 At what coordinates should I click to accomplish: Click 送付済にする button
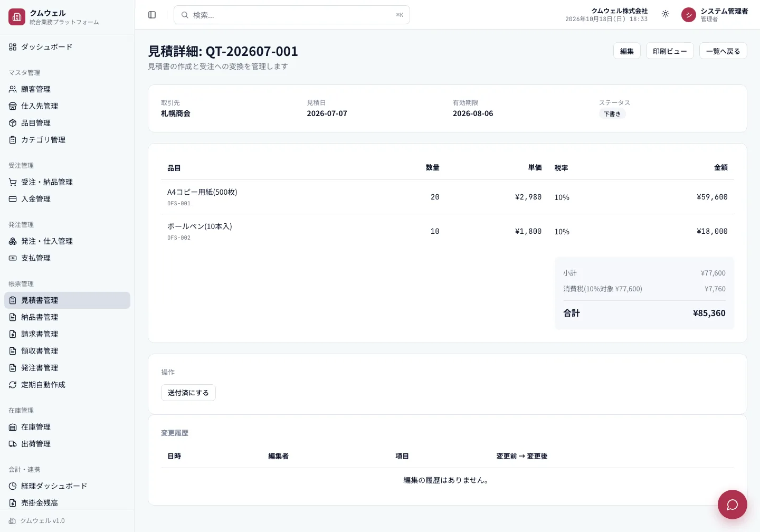[188, 393]
